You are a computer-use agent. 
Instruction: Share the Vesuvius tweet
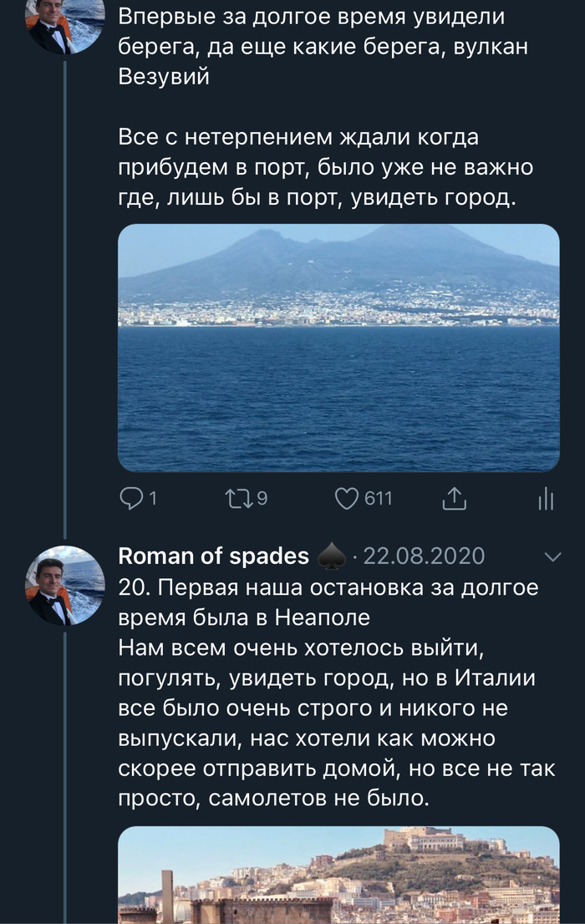(x=452, y=499)
